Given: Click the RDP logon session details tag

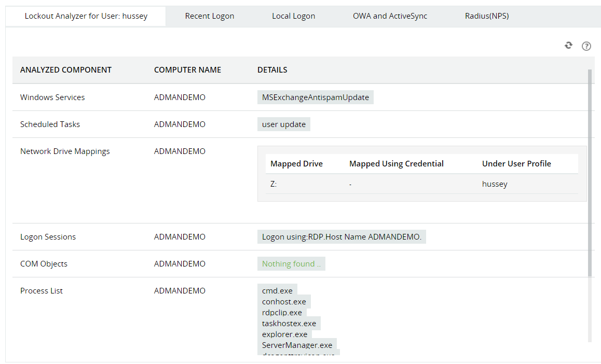Looking at the screenshot, I should point(342,236).
